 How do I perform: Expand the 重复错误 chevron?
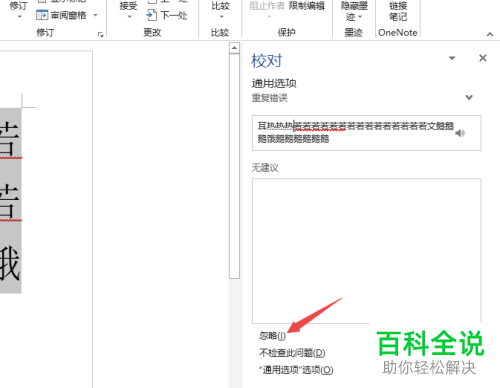click(469, 97)
